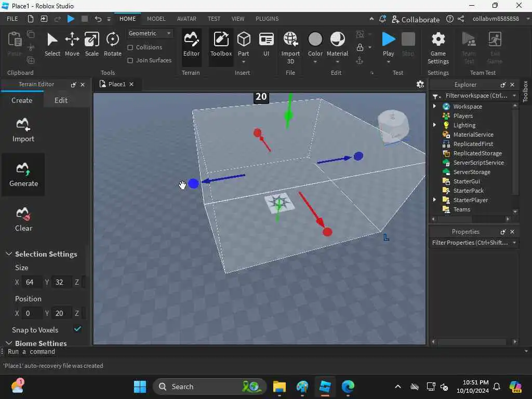Open the vertical Toolbox side tab
The width and height of the screenshot is (532, 399).
pos(525,91)
